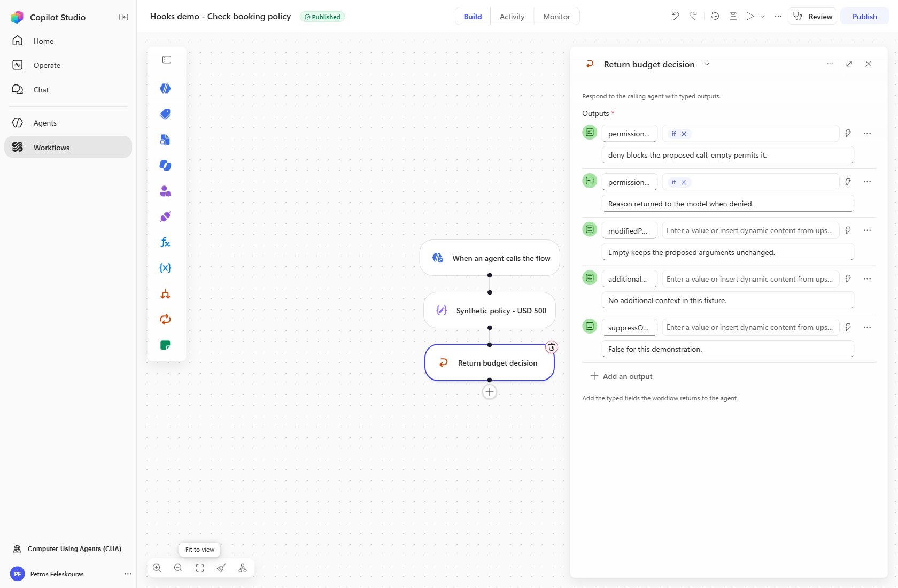
Task: Select the loop tool icon
Action: [x=166, y=319]
